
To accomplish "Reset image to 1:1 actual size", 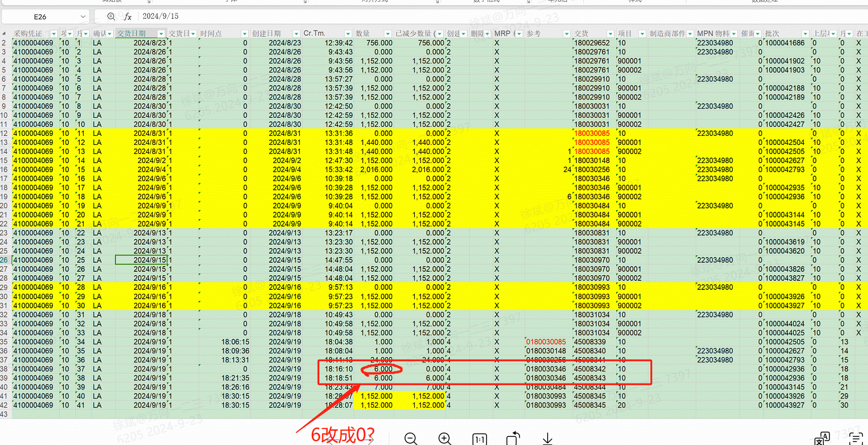I will pyautogui.click(x=479, y=439).
